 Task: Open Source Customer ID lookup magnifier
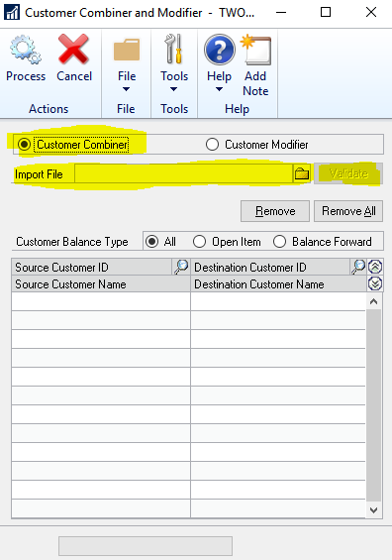[181, 267]
